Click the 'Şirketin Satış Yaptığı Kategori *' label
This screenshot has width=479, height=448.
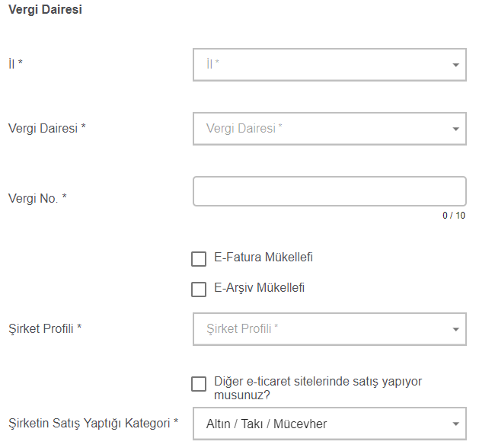pyautogui.click(x=93, y=422)
